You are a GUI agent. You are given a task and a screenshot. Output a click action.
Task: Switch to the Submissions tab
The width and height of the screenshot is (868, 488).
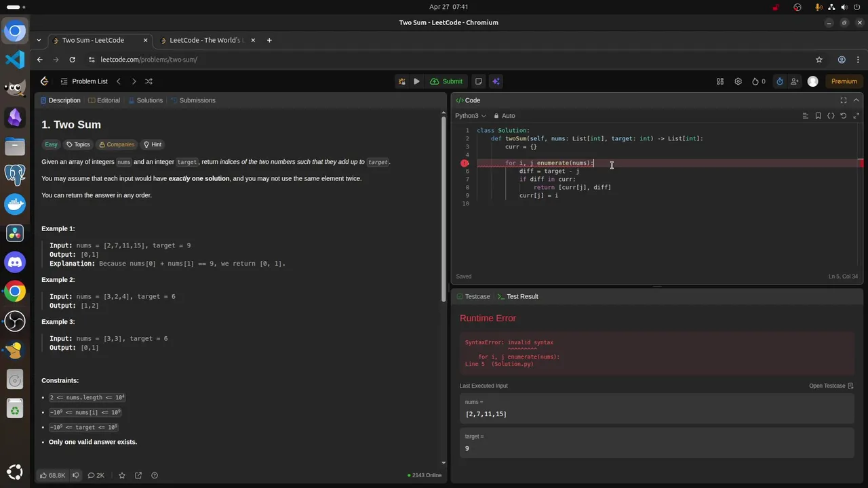193,100
